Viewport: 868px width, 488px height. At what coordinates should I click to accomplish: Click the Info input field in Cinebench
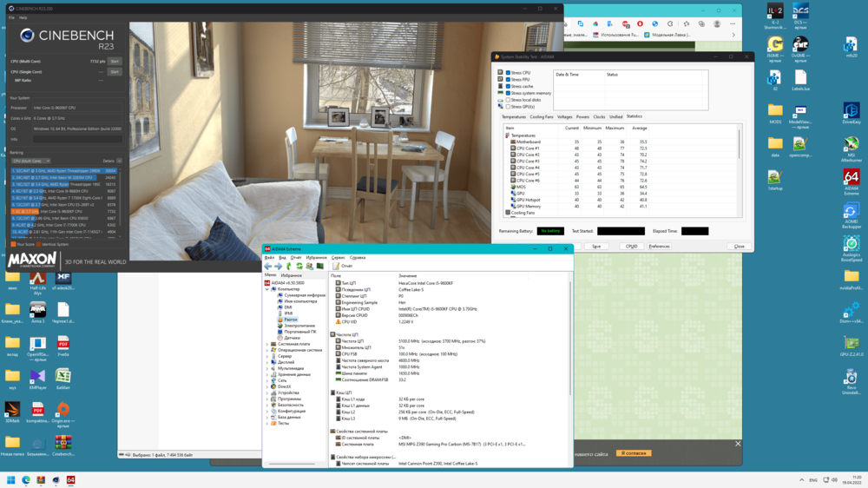click(76, 139)
